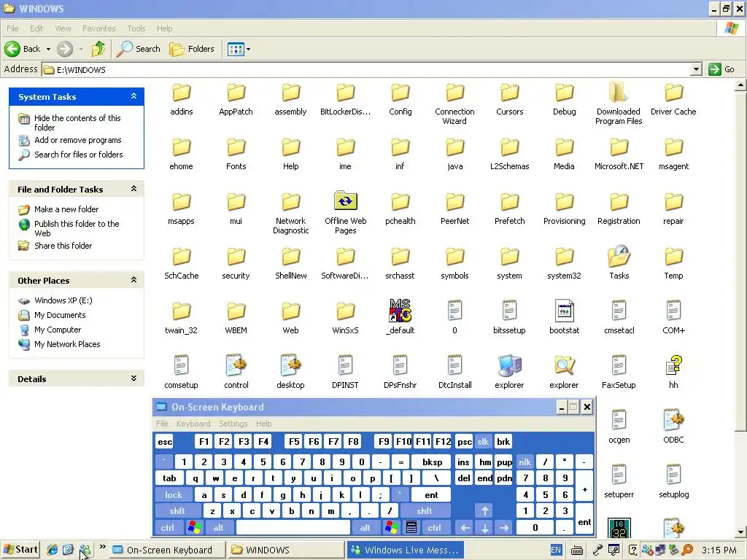Toggle the lock key on On-Screen Keyboard
Screen dimensions: 747x560
click(174, 495)
